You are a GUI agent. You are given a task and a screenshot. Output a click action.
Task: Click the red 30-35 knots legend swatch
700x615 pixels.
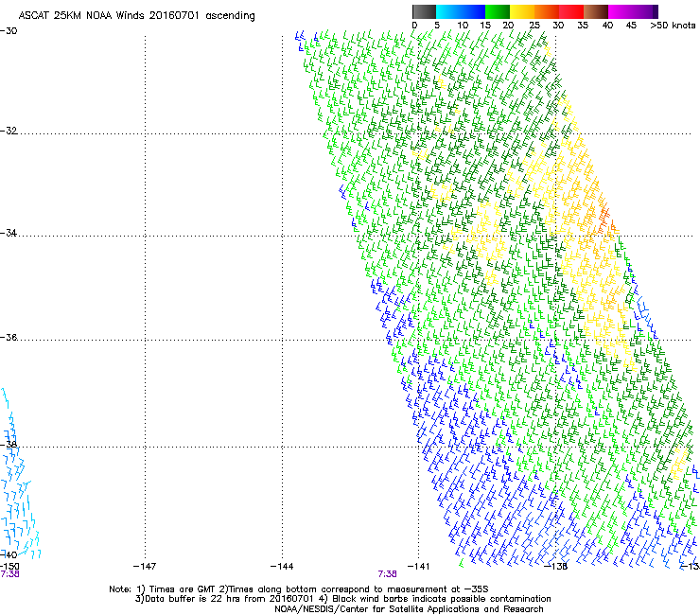pos(571,11)
